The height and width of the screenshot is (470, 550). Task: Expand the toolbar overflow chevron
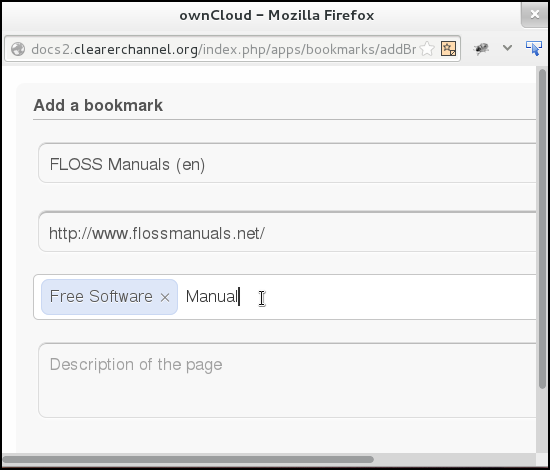point(507,48)
